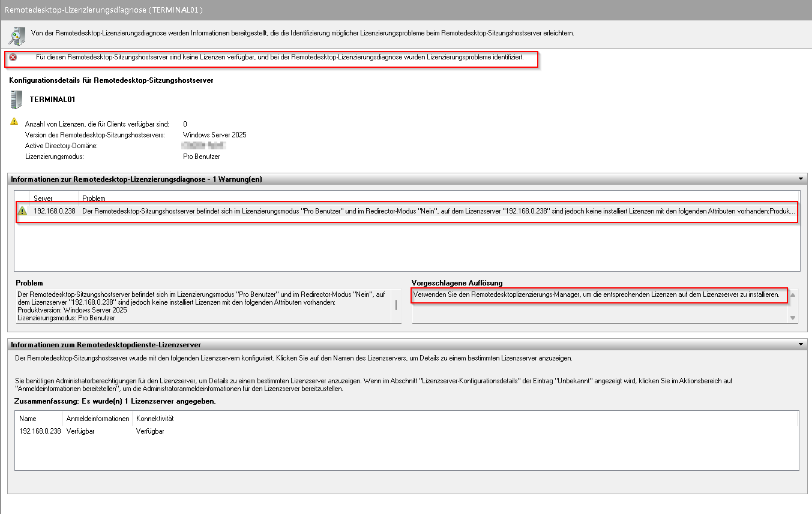Click the Problem column header
Viewport: 812px width, 514px height.
tap(94, 198)
